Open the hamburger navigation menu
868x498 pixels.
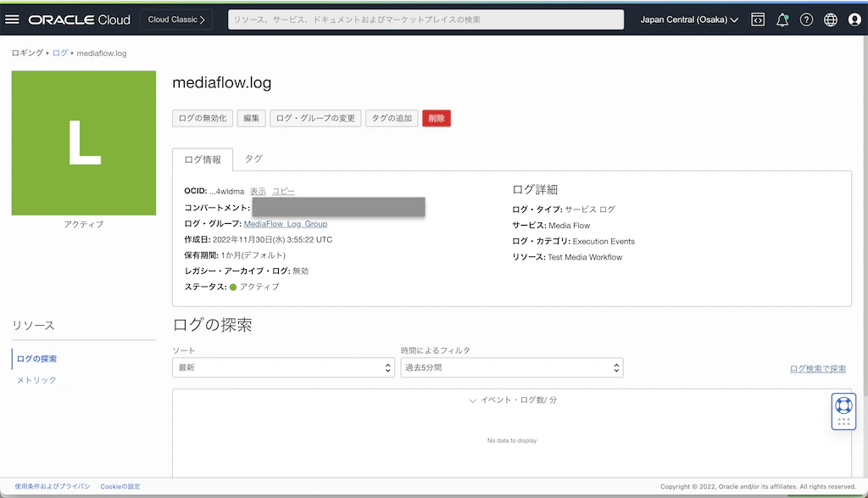point(12,20)
